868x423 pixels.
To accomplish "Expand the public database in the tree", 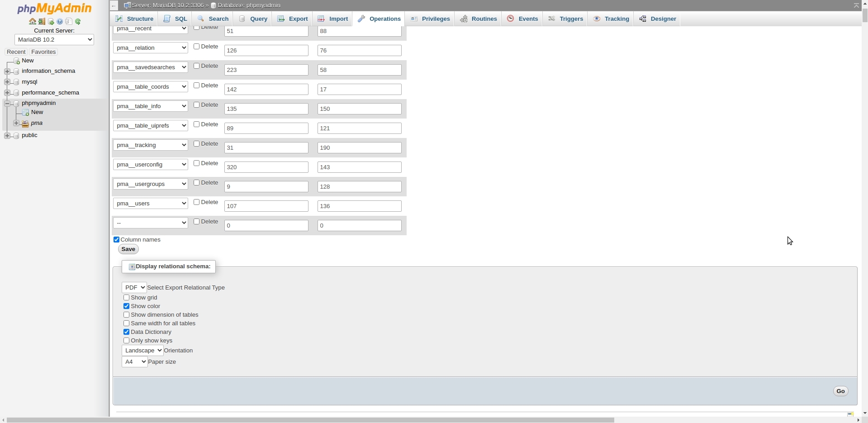I will tap(7, 135).
